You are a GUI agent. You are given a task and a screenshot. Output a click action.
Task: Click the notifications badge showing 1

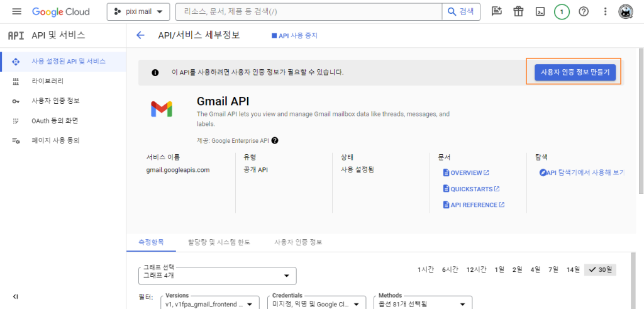coord(562,12)
